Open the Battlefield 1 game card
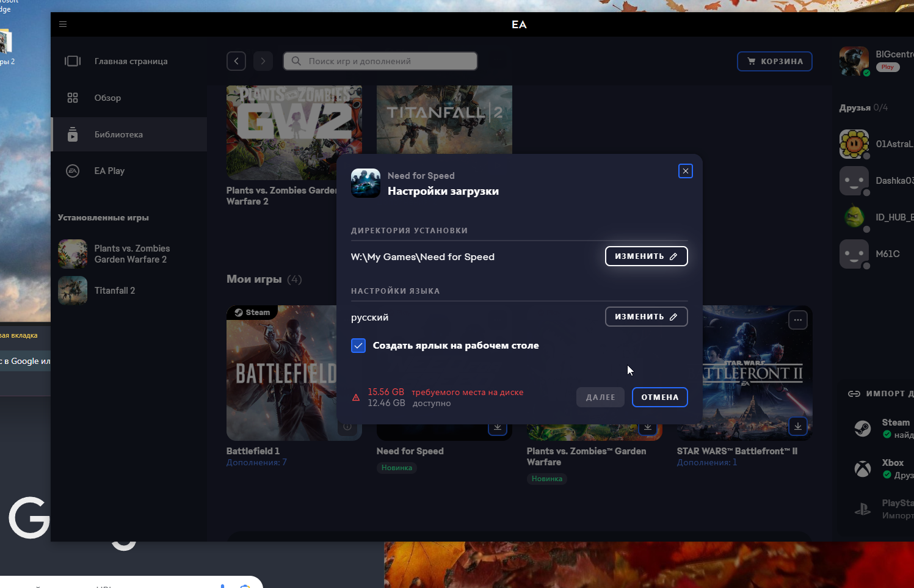The image size is (914, 588). click(x=281, y=373)
